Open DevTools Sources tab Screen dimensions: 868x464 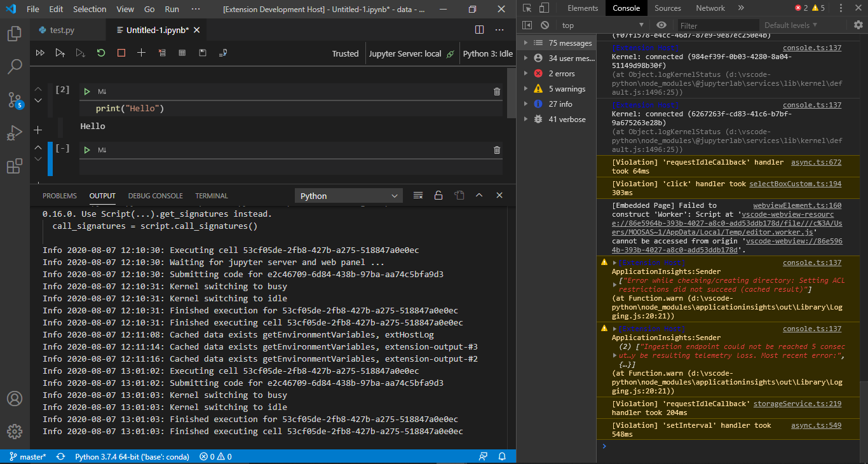pyautogui.click(x=668, y=8)
